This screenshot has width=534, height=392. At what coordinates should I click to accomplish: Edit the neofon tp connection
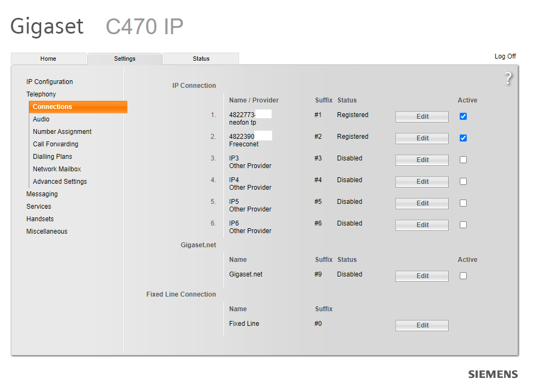[422, 117]
